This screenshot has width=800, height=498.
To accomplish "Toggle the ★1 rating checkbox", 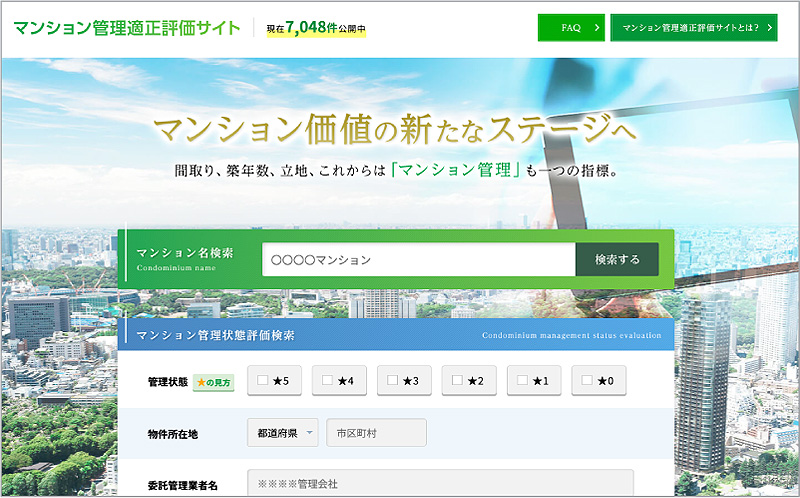I will click(x=522, y=380).
